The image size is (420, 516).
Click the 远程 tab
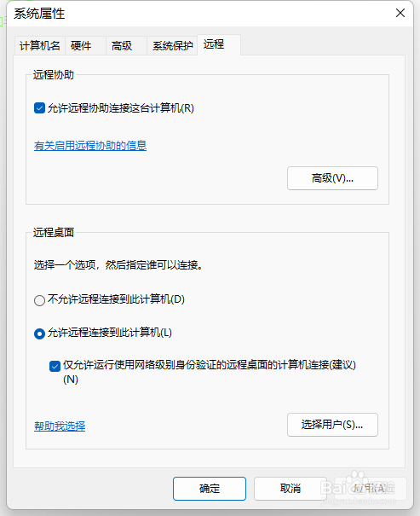click(219, 44)
